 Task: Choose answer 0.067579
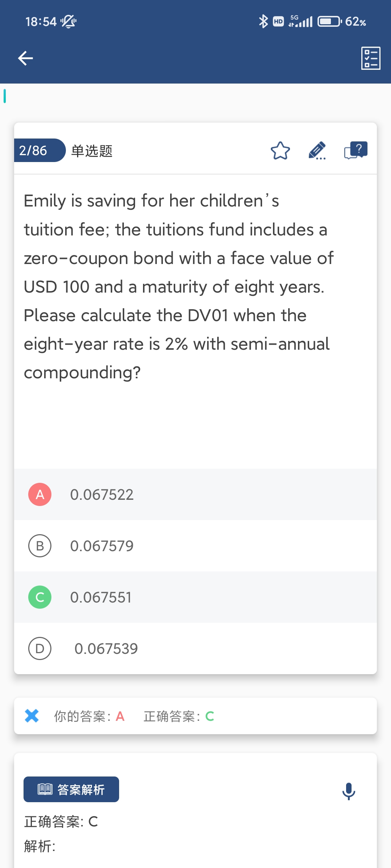point(102,546)
